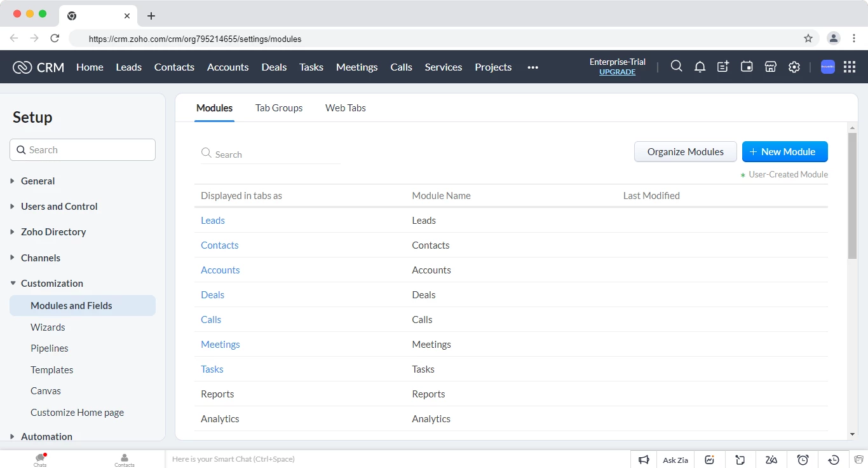Screen dimensions: 868x468
Task: Open Deals in the top navigation
Action: [x=274, y=67]
